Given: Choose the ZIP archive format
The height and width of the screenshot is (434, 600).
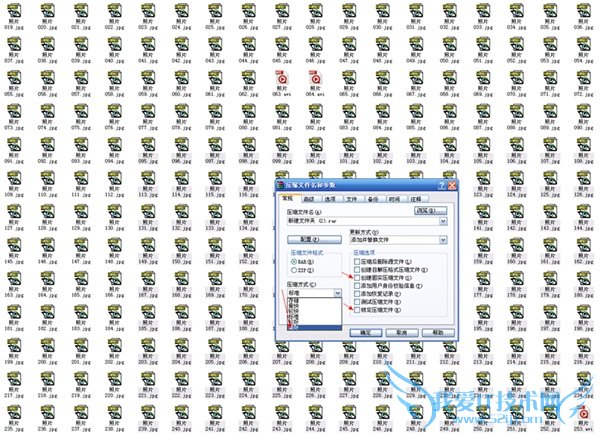Looking at the screenshot, I should pos(302,270).
